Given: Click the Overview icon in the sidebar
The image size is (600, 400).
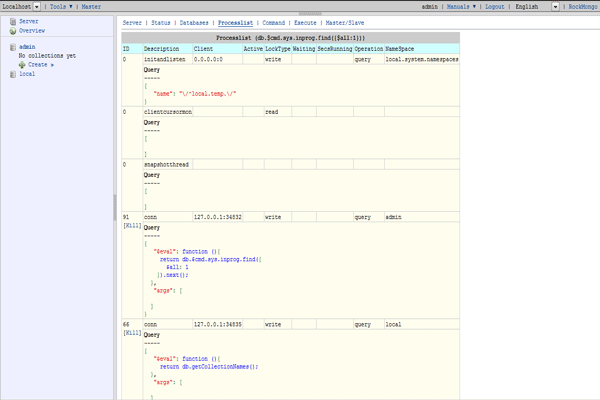Looking at the screenshot, I should [x=11, y=30].
